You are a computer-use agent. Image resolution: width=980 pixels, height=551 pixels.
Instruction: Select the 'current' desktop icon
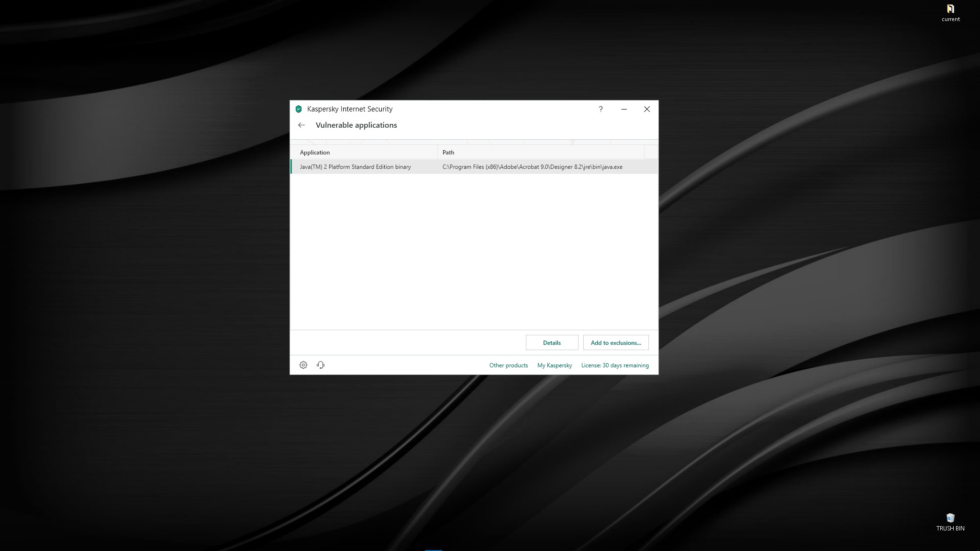click(x=950, y=12)
